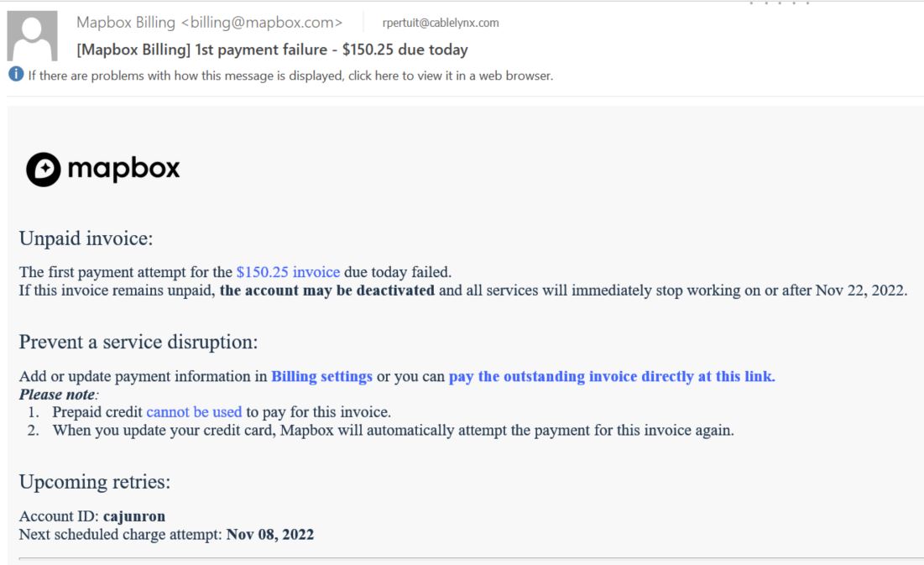The width and height of the screenshot is (924, 565).
Task: Click the bold 'the account may be deactivated' text
Action: (x=327, y=290)
